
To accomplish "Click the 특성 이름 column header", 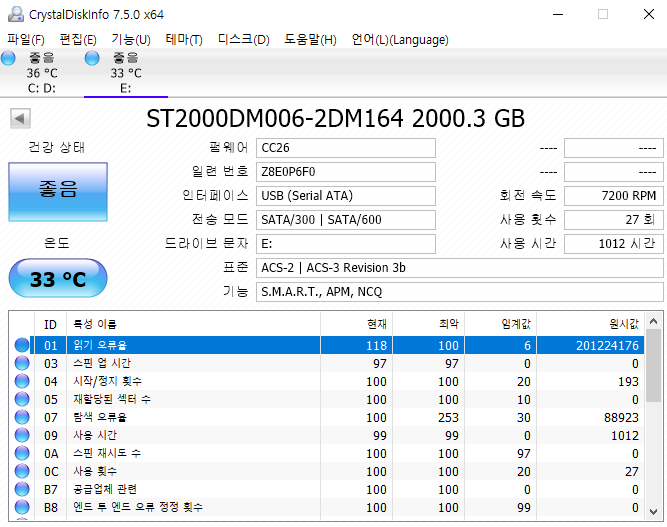I will pos(194,325).
